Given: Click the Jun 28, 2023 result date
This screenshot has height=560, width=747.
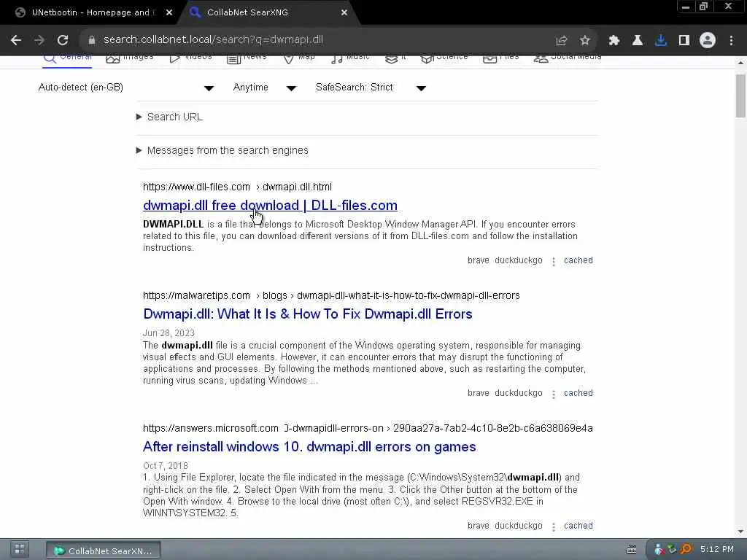Looking at the screenshot, I should (169, 333).
